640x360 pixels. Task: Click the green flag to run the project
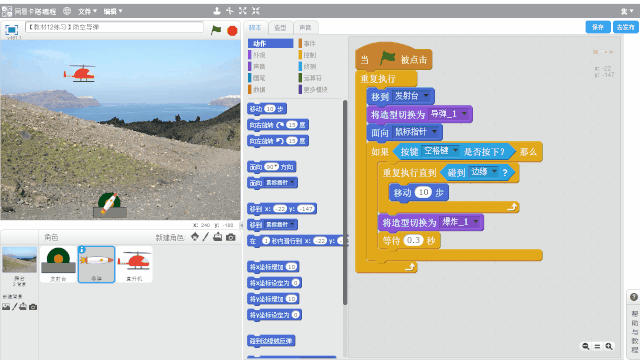click(216, 30)
